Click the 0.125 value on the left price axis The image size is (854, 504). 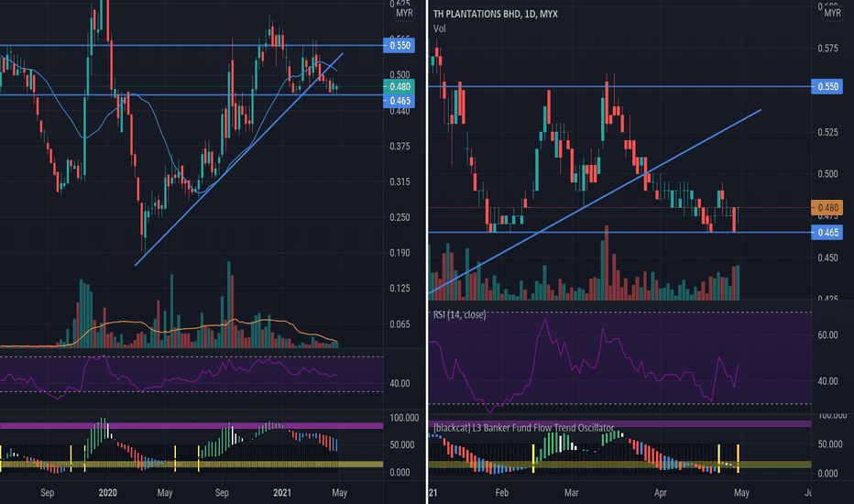[x=400, y=289]
